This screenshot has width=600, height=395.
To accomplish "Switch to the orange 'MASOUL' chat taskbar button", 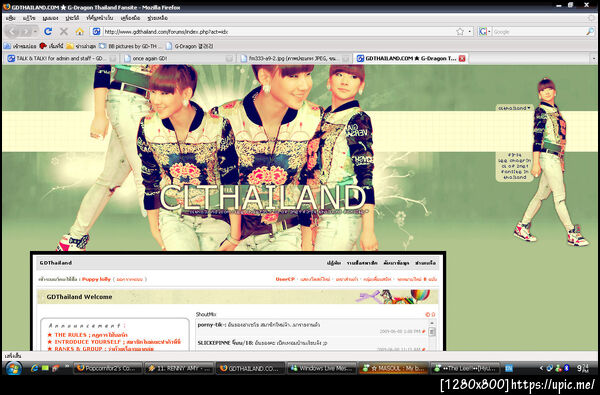I will (x=393, y=369).
